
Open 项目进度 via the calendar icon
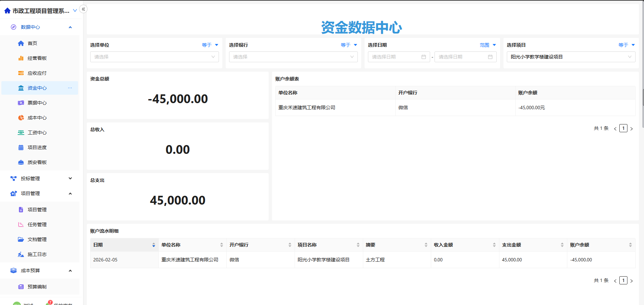21,147
